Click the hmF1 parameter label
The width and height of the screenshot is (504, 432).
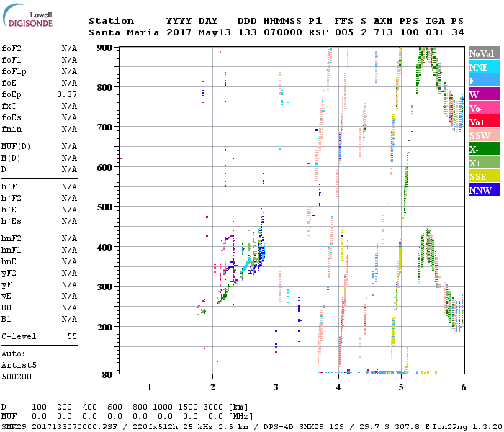click(x=12, y=251)
